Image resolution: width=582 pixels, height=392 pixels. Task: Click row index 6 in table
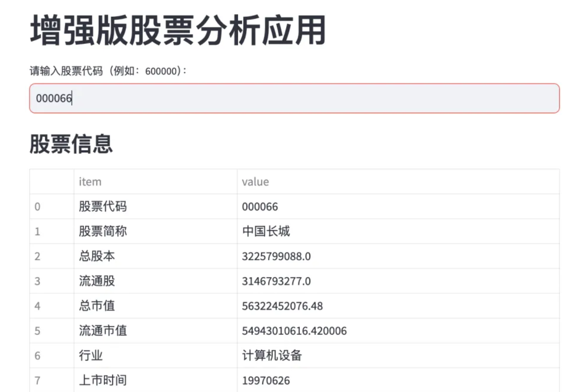click(52, 355)
